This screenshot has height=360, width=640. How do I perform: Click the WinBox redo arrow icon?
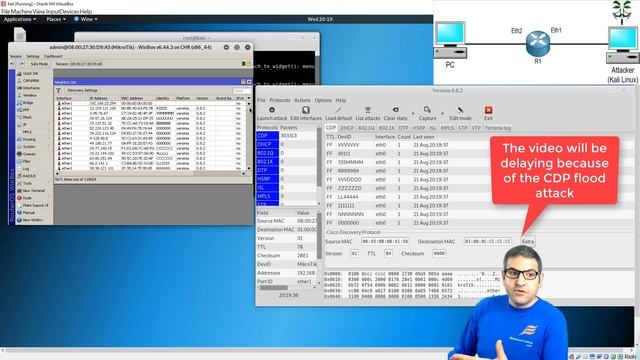22,64
